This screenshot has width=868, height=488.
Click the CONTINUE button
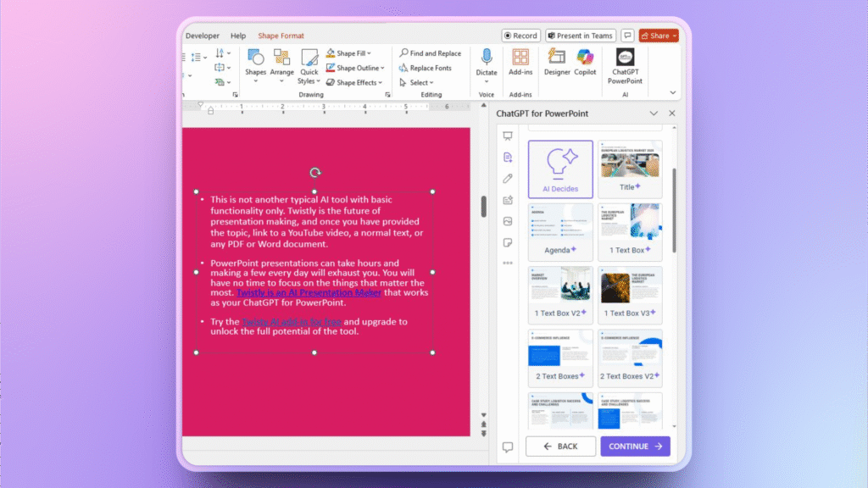pos(635,446)
